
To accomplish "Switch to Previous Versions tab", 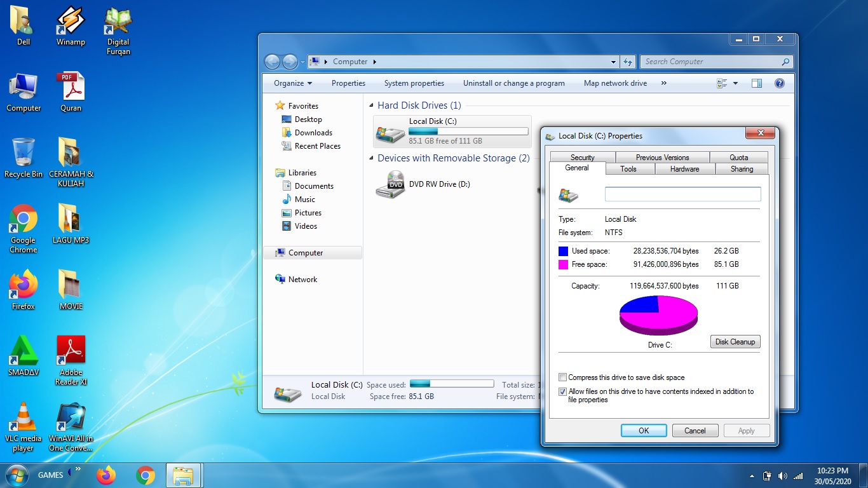I will [662, 158].
